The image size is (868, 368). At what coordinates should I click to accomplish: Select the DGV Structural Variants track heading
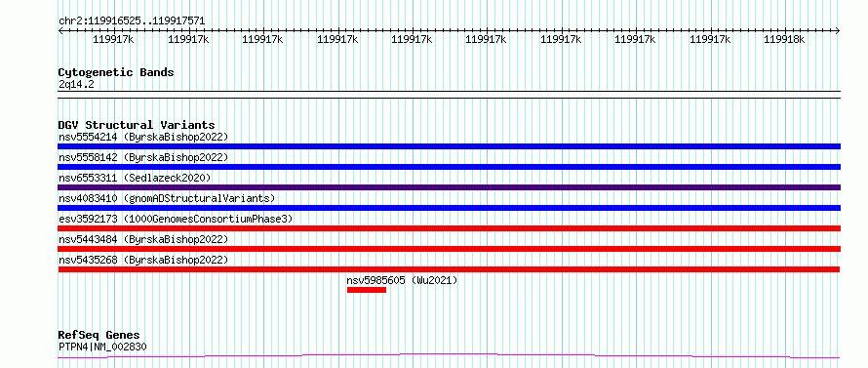tap(137, 125)
